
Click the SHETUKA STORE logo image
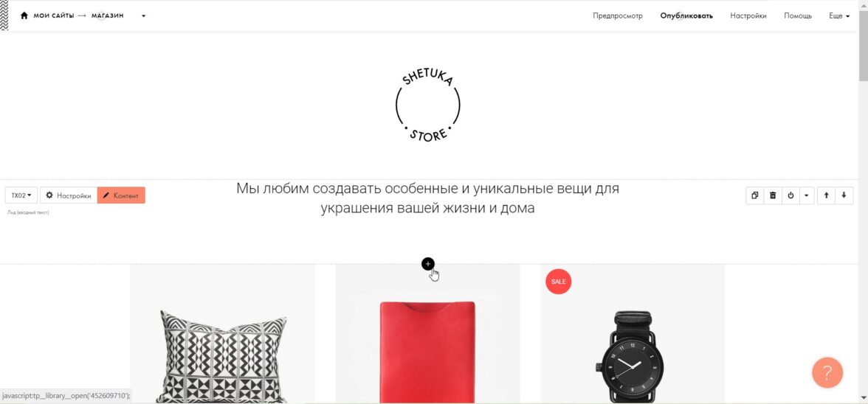click(x=428, y=105)
